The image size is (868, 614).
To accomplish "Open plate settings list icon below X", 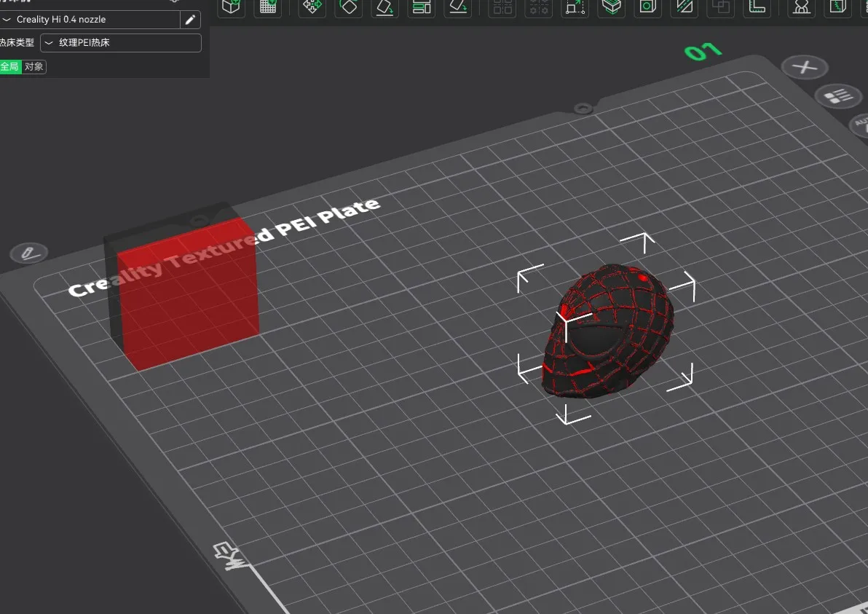I will tap(839, 96).
